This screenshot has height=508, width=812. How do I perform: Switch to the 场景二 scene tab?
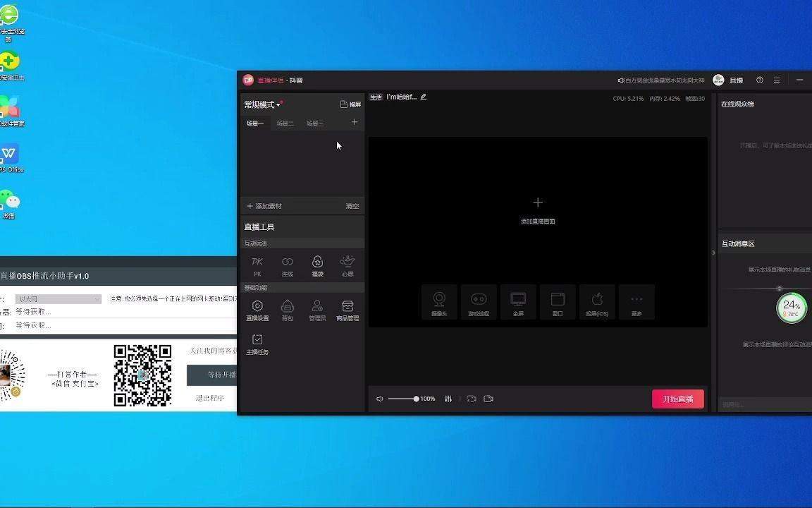(x=285, y=122)
